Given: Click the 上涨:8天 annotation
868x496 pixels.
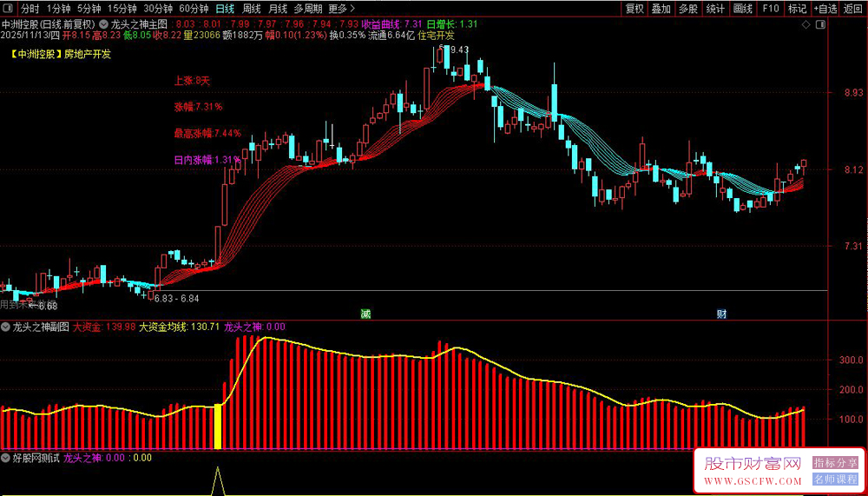Looking at the screenshot, I should 192,81.
